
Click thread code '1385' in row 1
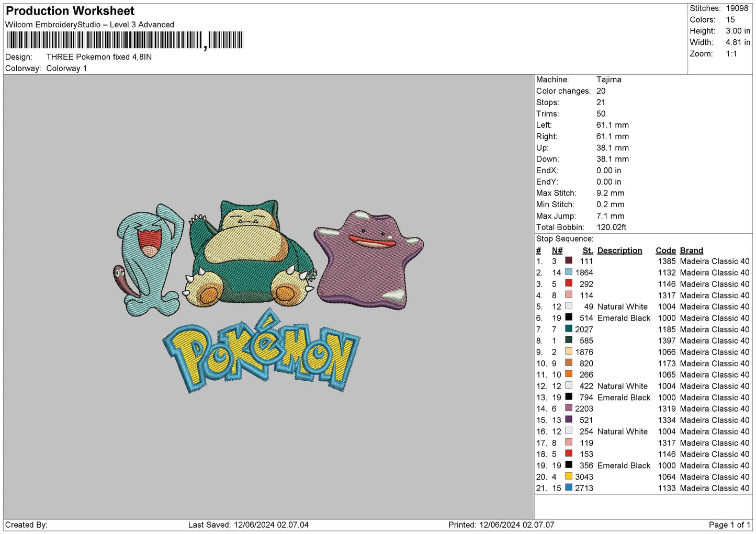[667, 261]
